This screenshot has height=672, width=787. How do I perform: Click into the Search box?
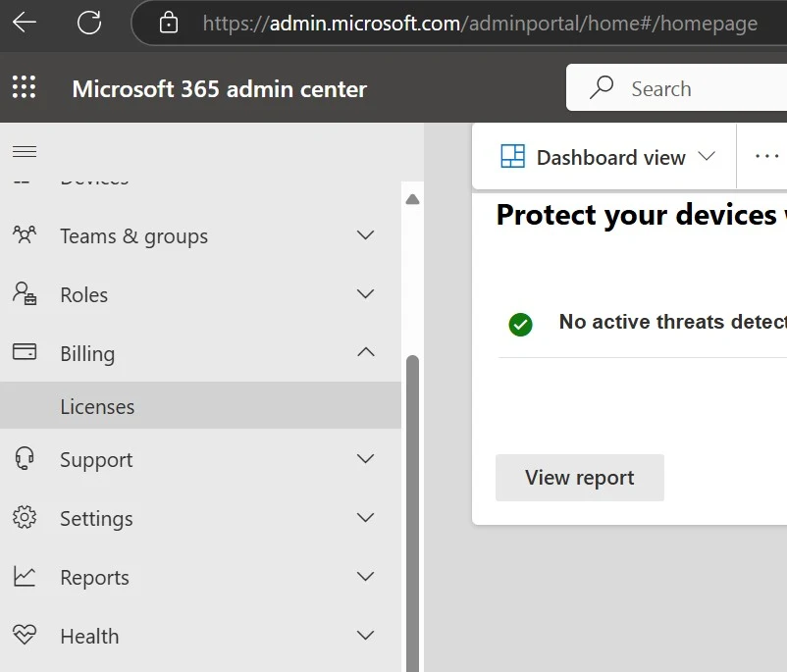(x=676, y=87)
